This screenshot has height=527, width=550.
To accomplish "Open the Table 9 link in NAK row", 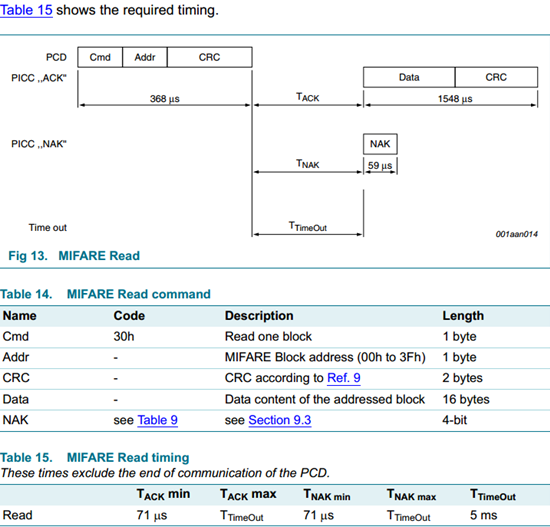I will (x=157, y=420).
